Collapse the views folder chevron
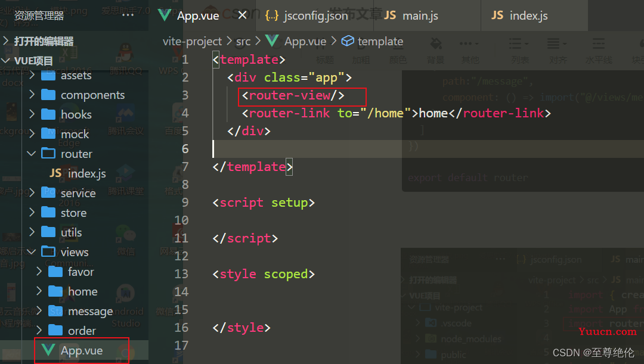Screen dimensions: 644x364 coord(32,251)
